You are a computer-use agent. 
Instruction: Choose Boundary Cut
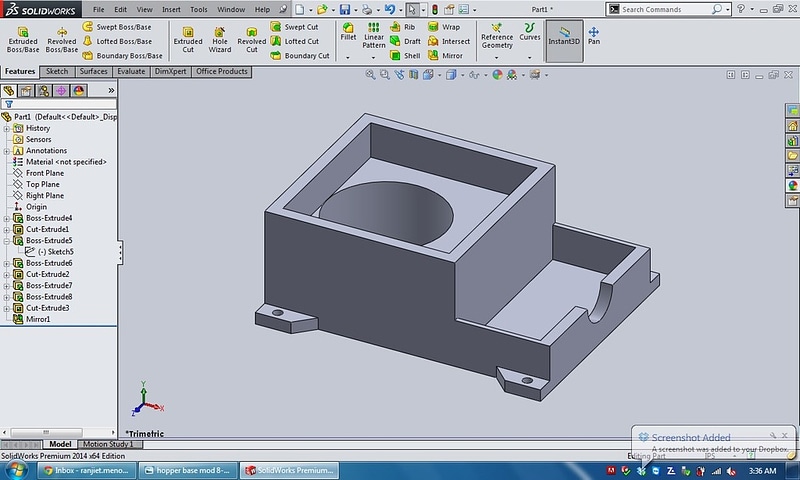point(300,55)
